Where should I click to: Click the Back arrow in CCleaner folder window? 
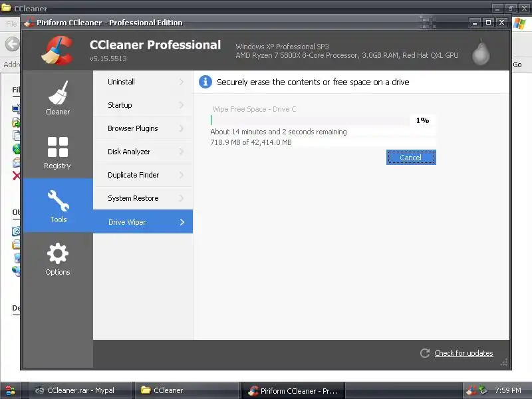[x=12, y=44]
